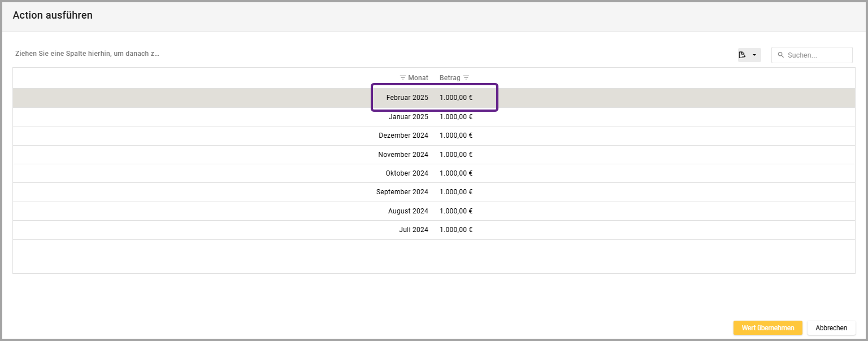Choose the August 2024 row
The width and height of the screenshot is (868, 341).
click(407, 211)
